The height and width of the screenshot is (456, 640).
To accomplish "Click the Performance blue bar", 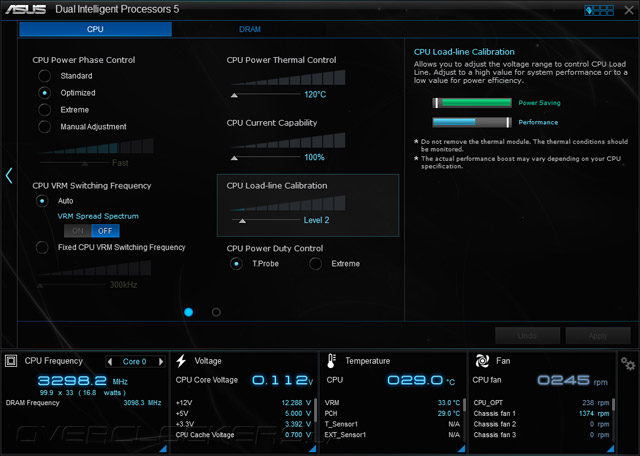I will pos(472,122).
